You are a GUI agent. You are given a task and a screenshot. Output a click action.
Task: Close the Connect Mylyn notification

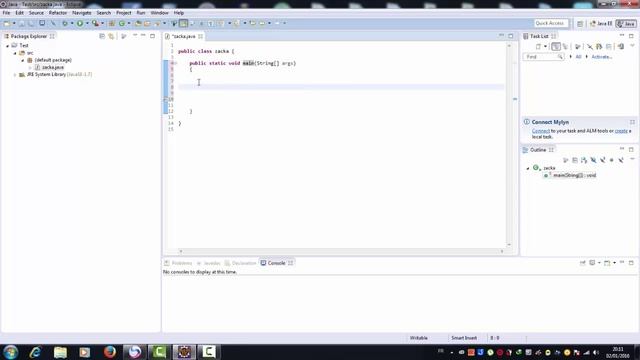[632, 122]
